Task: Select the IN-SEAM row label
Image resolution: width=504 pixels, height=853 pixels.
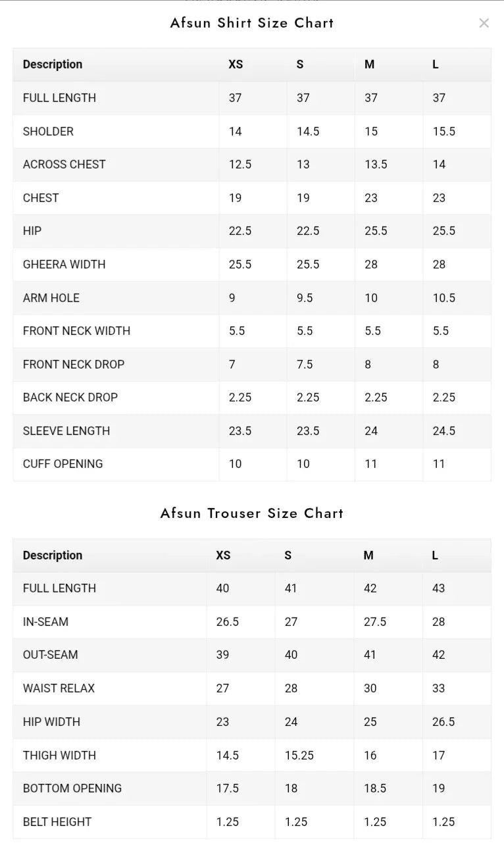Action: point(45,622)
